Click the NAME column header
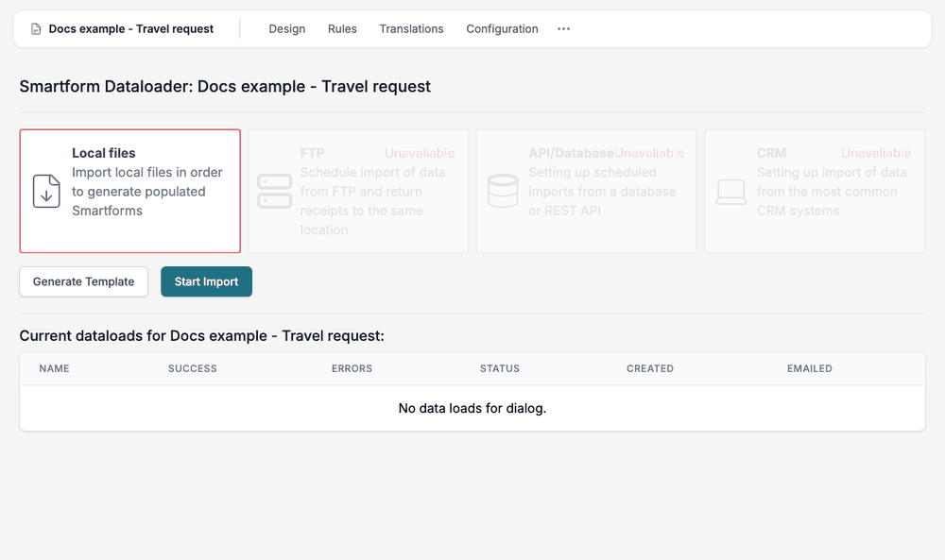This screenshot has height=560, width=945. click(54, 368)
